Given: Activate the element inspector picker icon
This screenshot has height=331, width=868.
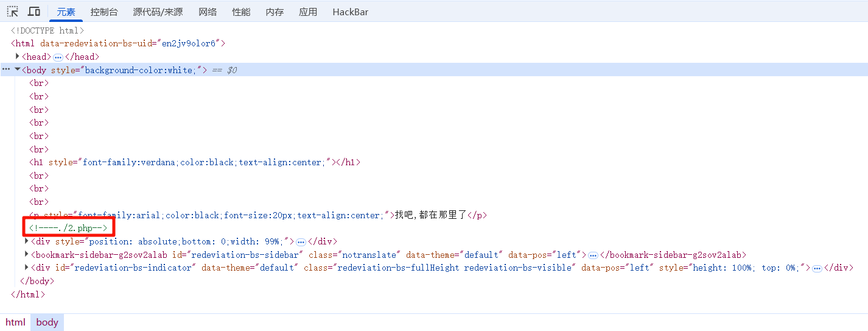Looking at the screenshot, I should pos(12,12).
